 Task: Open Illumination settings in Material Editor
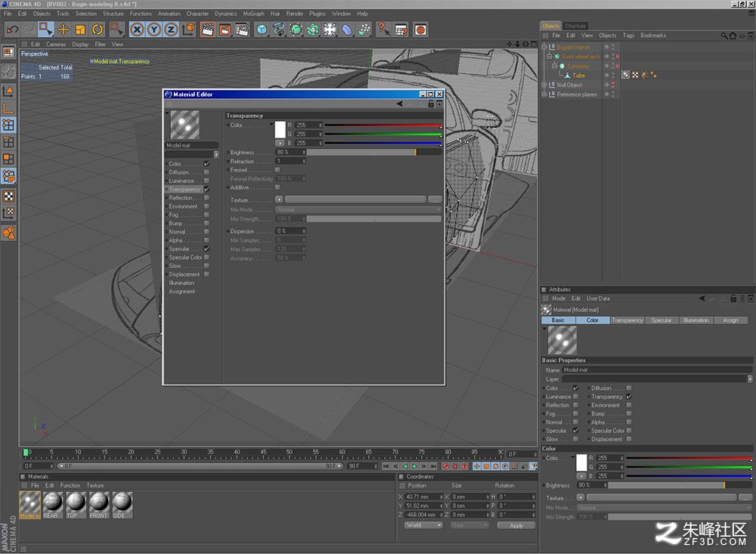pyautogui.click(x=181, y=283)
